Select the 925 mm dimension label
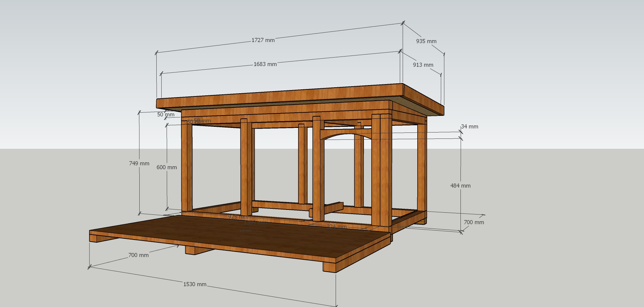This screenshot has height=307, width=644. point(238,217)
